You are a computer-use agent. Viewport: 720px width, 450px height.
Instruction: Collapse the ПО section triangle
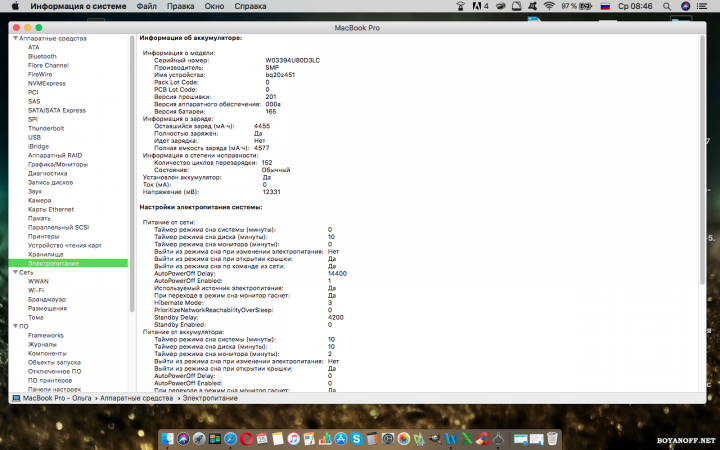tap(15, 326)
